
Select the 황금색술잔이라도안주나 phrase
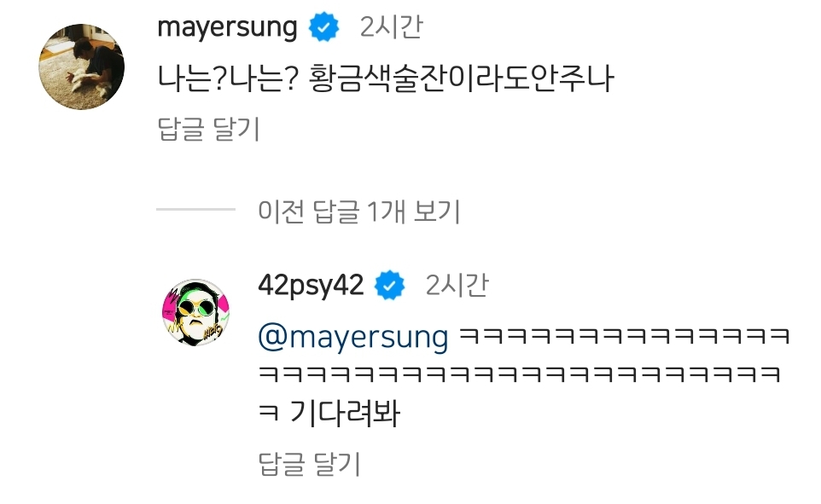coord(461,78)
